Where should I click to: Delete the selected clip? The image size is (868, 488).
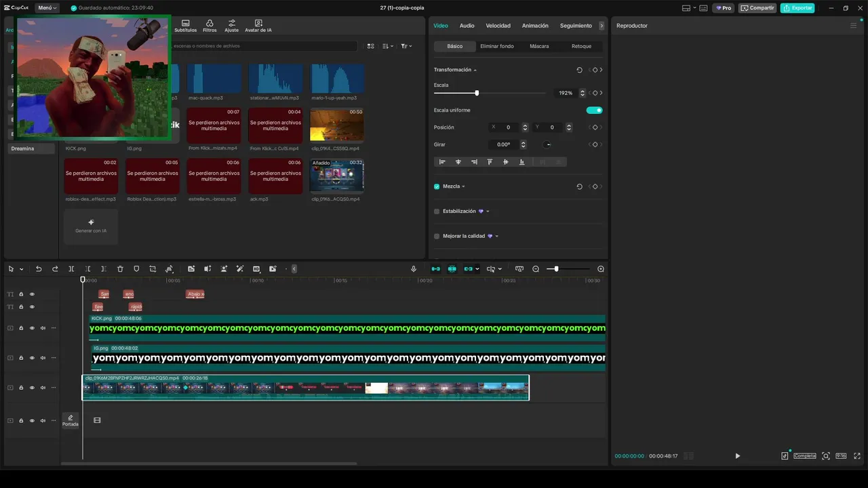120,269
